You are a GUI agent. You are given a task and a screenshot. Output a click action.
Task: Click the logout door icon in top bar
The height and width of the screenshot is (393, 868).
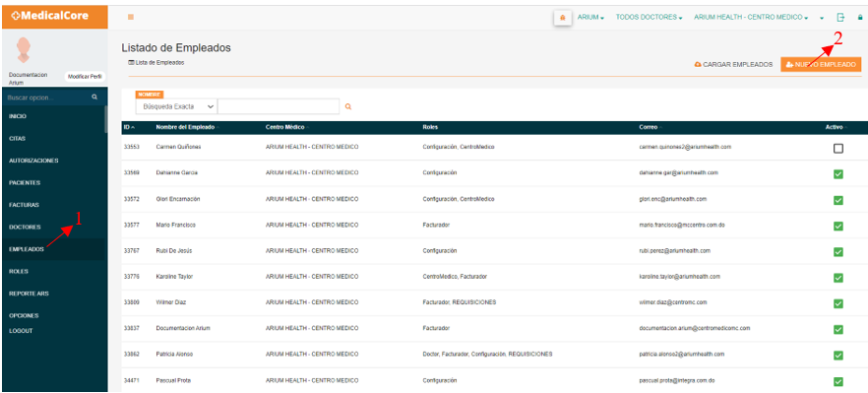click(x=840, y=17)
